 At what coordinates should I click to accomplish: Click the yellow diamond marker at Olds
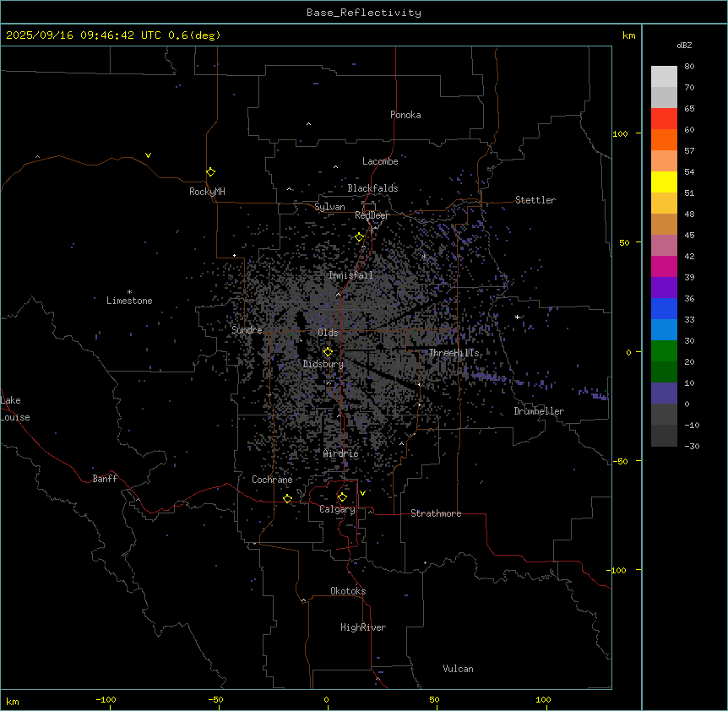point(328,351)
